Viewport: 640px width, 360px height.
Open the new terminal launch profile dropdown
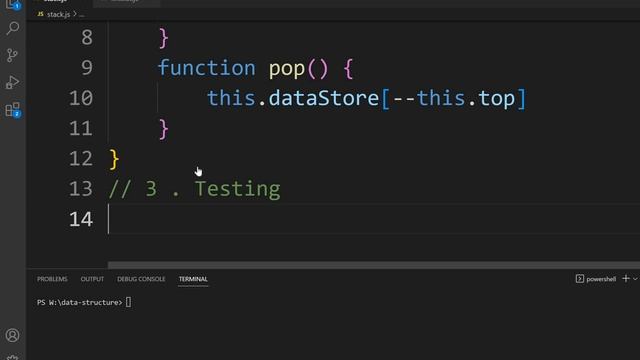[635, 279]
